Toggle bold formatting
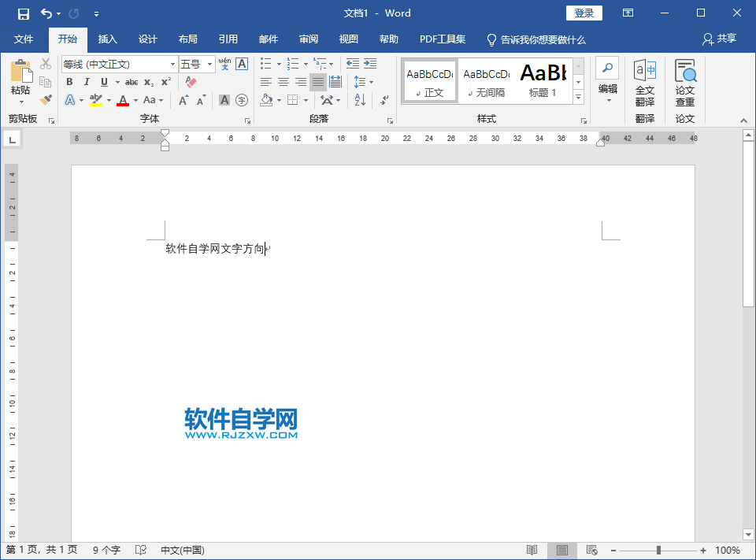756x560 pixels. pos(70,81)
